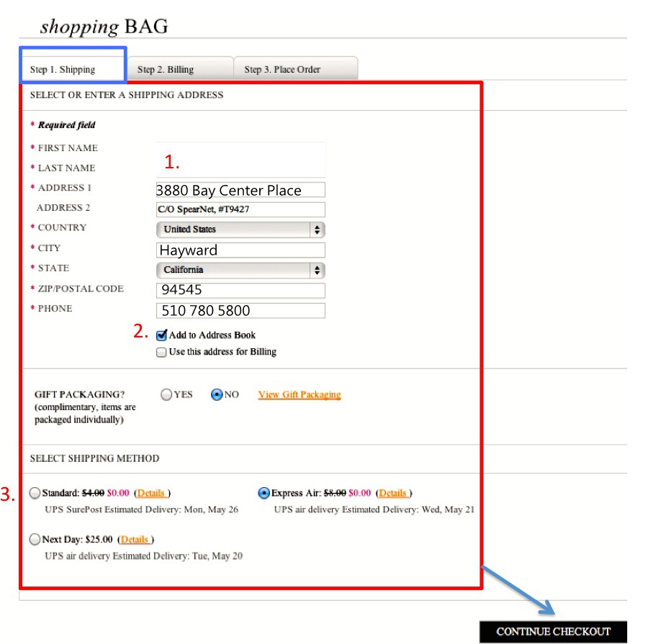Image resolution: width=658 pixels, height=644 pixels.
Task: Uncheck Add to Address Book checkbox
Action: (x=161, y=335)
